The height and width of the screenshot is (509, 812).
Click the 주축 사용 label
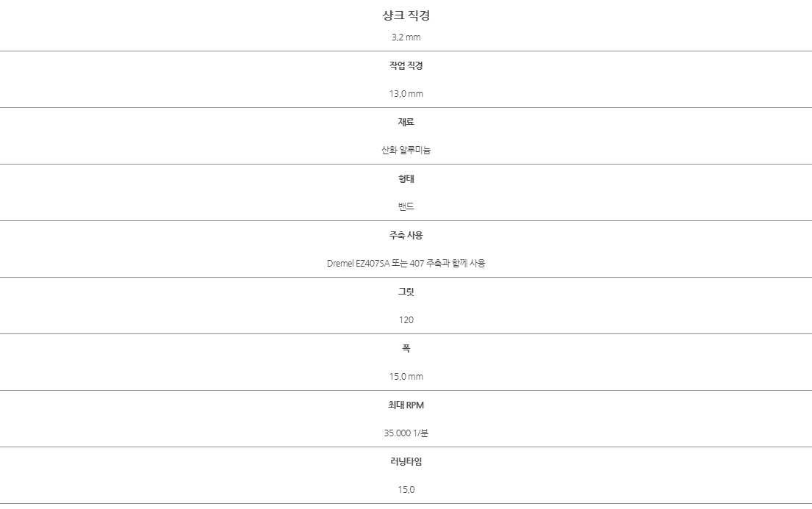[406, 235]
